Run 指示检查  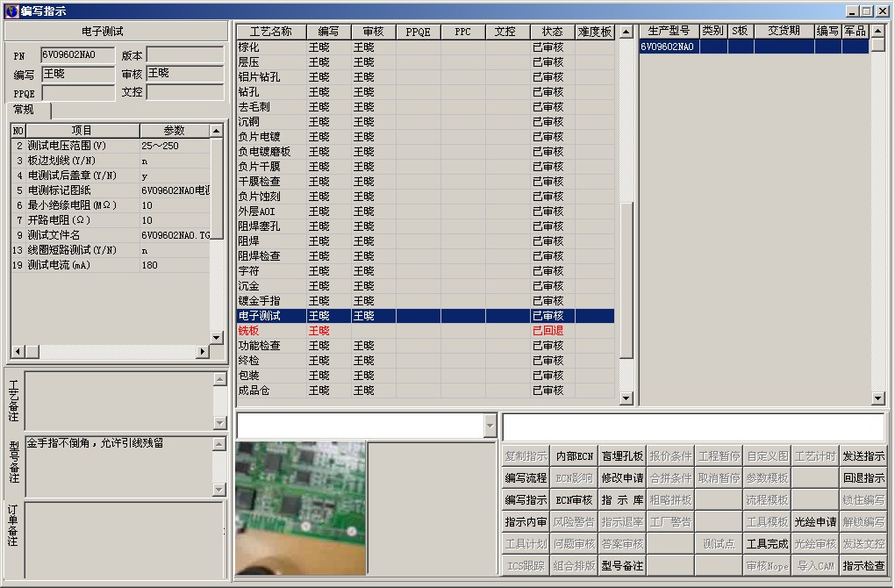tap(863, 566)
